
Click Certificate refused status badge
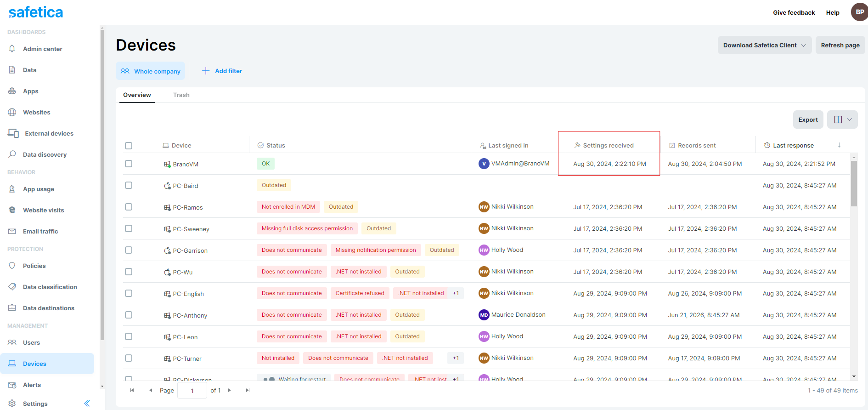pos(360,293)
